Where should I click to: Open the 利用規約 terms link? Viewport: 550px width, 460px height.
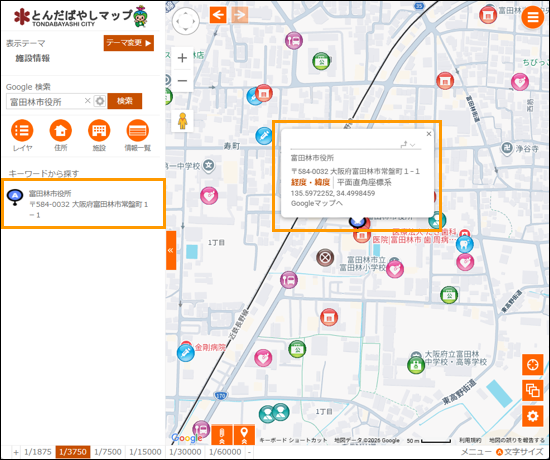(470, 440)
